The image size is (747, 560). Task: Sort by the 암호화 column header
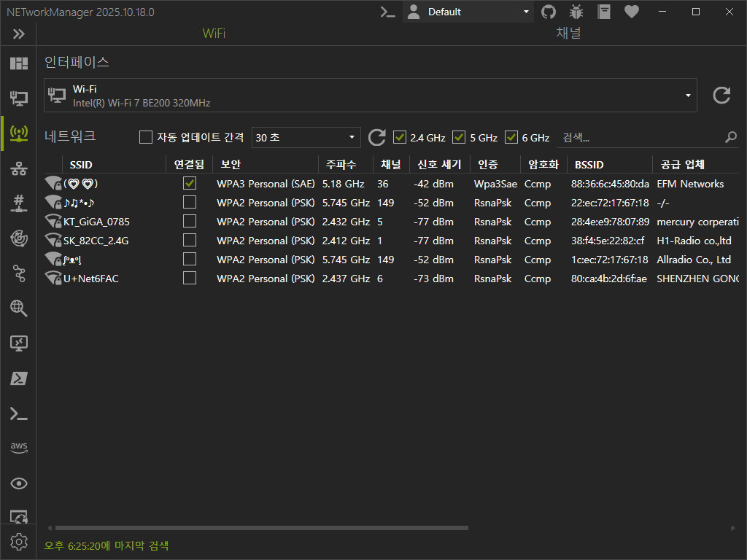(543, 165)
